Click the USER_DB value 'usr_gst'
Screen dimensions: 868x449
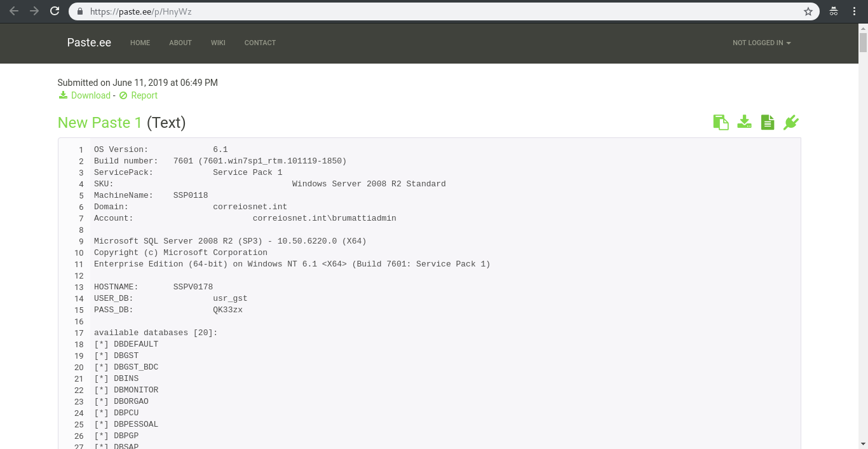point(230,298)
